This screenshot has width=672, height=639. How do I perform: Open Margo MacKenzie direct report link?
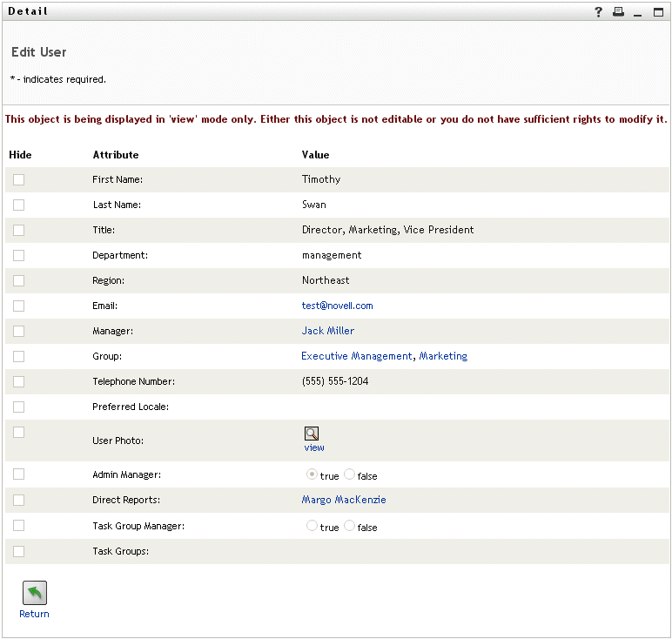(x=344, y=500)
